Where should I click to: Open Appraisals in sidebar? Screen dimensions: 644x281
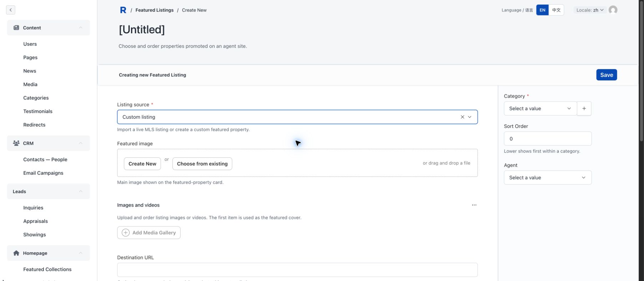[35, 221]
